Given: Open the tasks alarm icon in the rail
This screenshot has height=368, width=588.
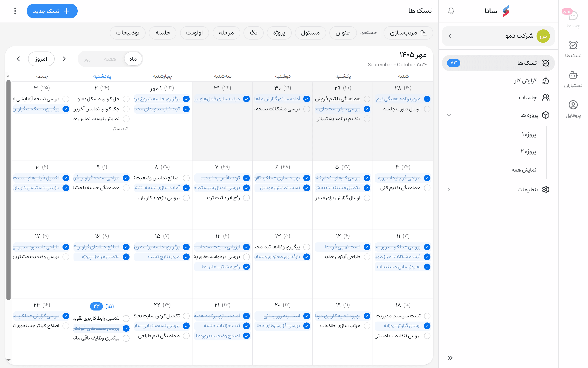Looking at the screenshot, I should point(573,45).
